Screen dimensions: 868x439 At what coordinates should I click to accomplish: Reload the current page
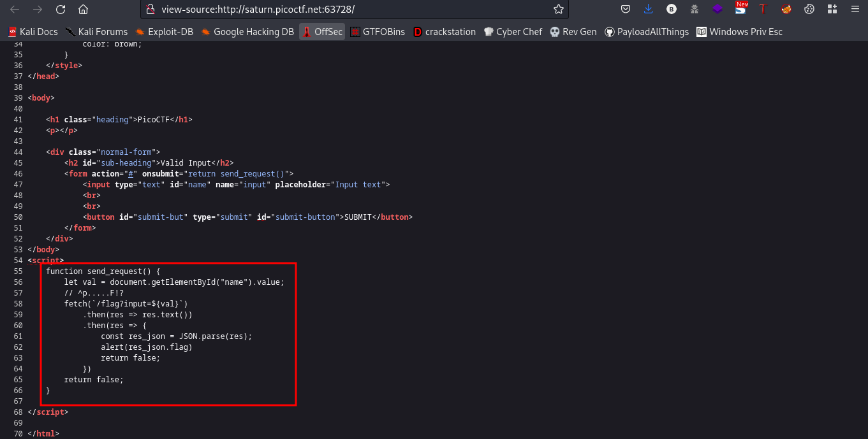click(61, 9)
